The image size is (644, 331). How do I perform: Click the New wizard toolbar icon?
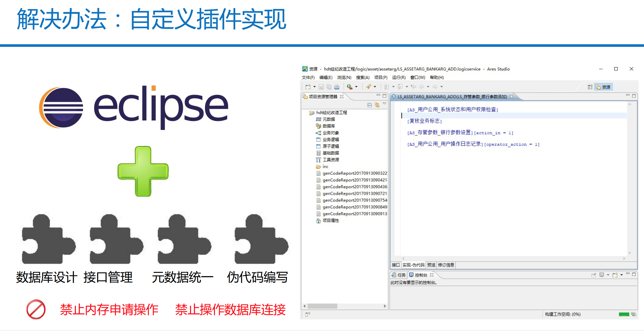coord(308,87)
